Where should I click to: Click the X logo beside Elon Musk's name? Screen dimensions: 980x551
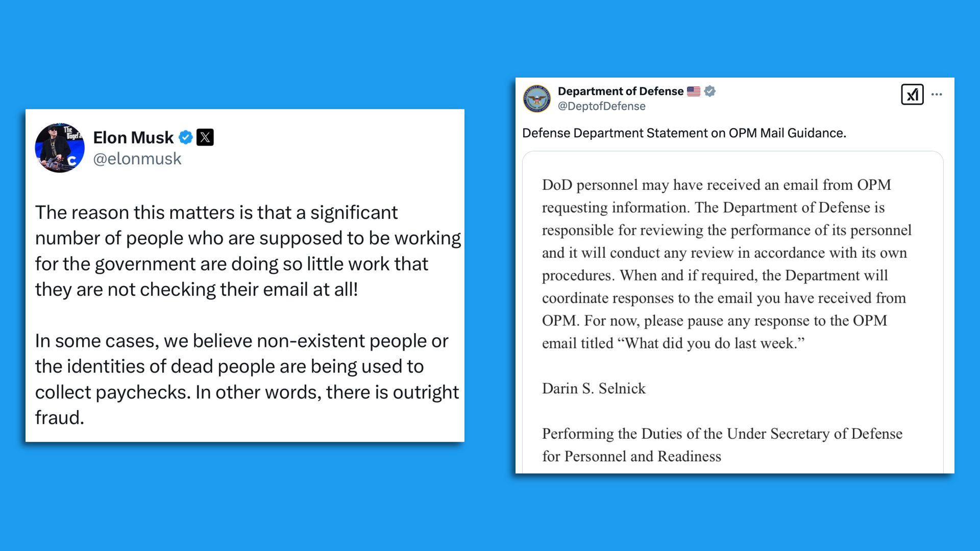[205, 137]
